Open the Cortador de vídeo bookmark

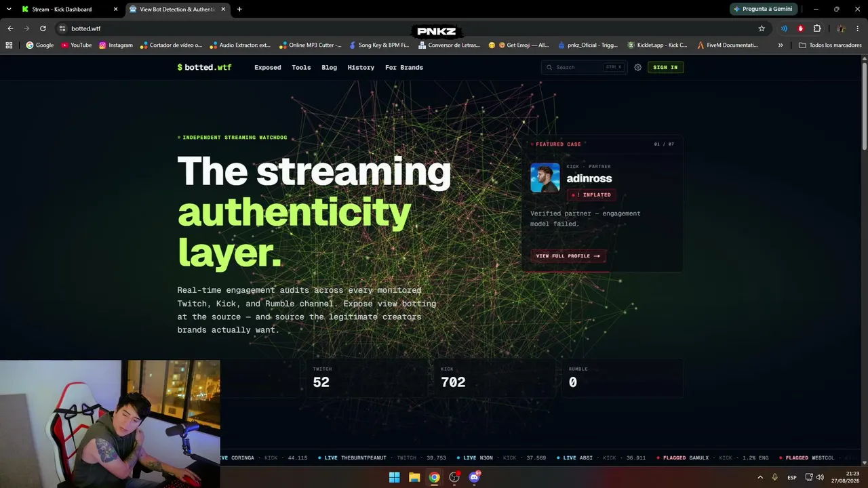pos(171,45)
